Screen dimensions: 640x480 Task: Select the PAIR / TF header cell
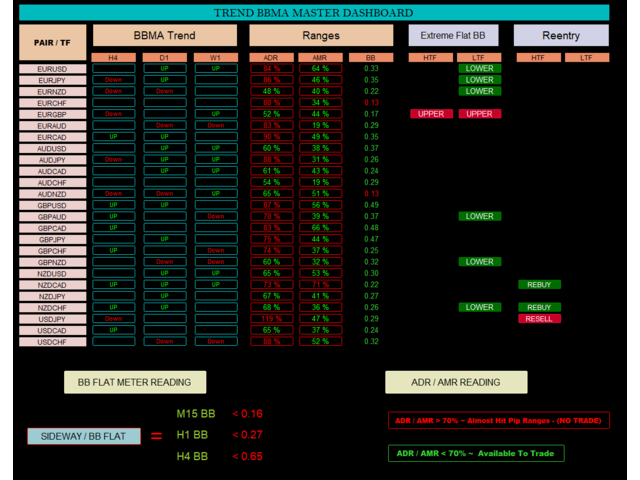click(x=53, y=42)
